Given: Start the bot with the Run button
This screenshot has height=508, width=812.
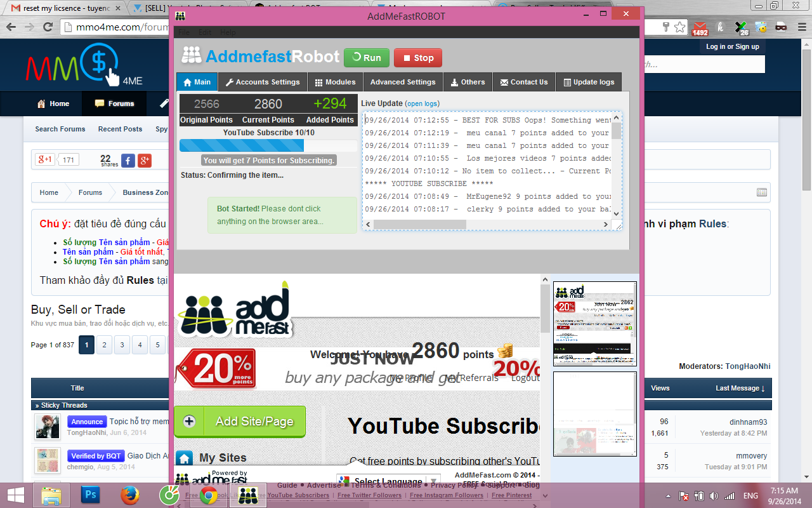Looking at the screenshot, I should click(x=367, y=58).
